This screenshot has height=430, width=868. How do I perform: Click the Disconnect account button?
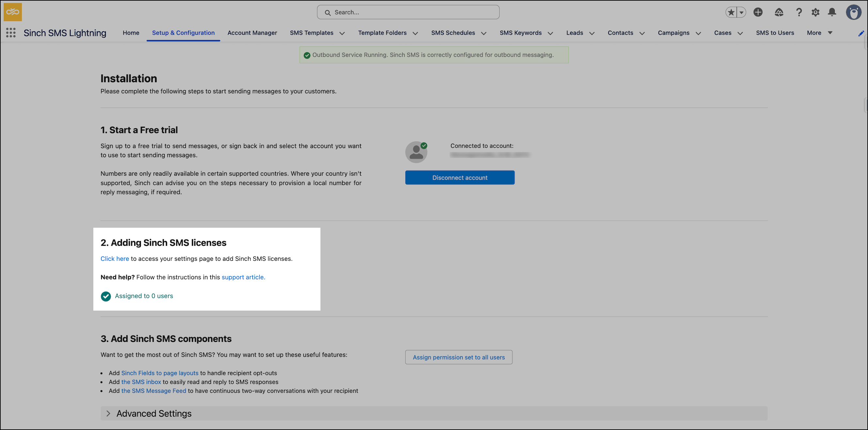click(x=459, y=177)
